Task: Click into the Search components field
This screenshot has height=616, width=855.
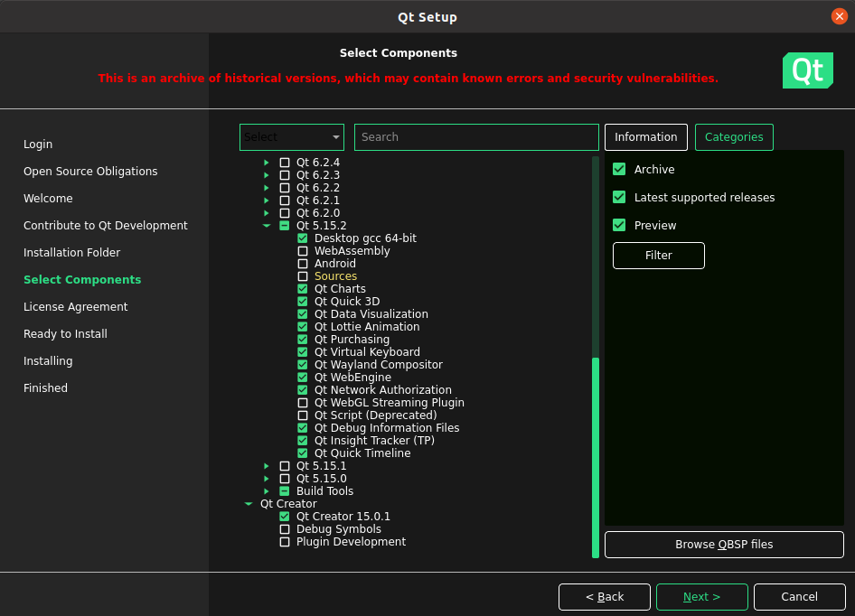Action: 476,137
